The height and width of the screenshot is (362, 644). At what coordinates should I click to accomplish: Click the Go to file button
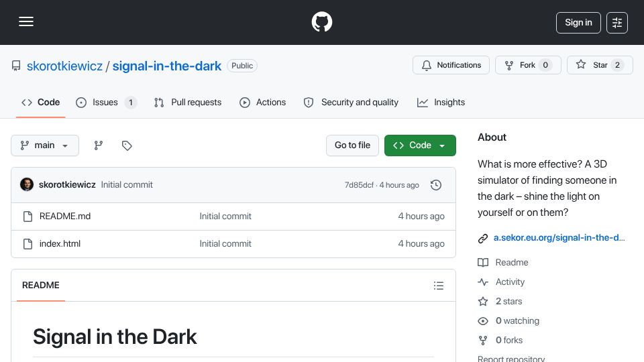pyautogui.click(x=352, y=145)
